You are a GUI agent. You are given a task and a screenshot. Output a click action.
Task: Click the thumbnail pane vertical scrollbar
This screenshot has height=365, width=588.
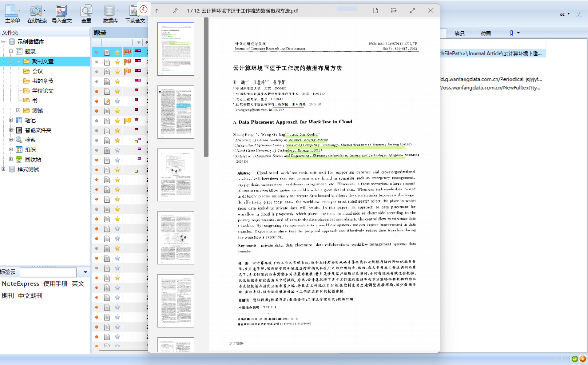coord(206,87)
